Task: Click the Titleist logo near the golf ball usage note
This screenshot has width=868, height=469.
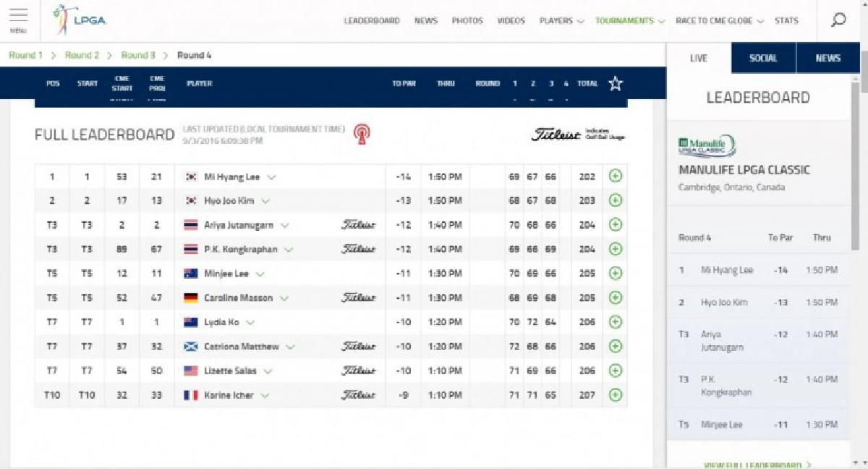Action: tap(556, 135)
